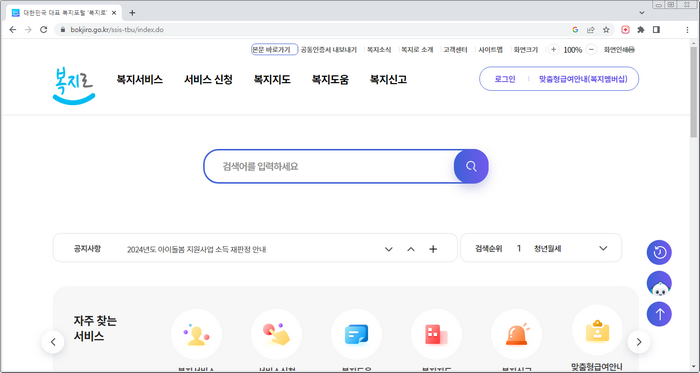Click the Bokjiro logo
Viewport: 700px width, 373px height.
pos(74,86)
